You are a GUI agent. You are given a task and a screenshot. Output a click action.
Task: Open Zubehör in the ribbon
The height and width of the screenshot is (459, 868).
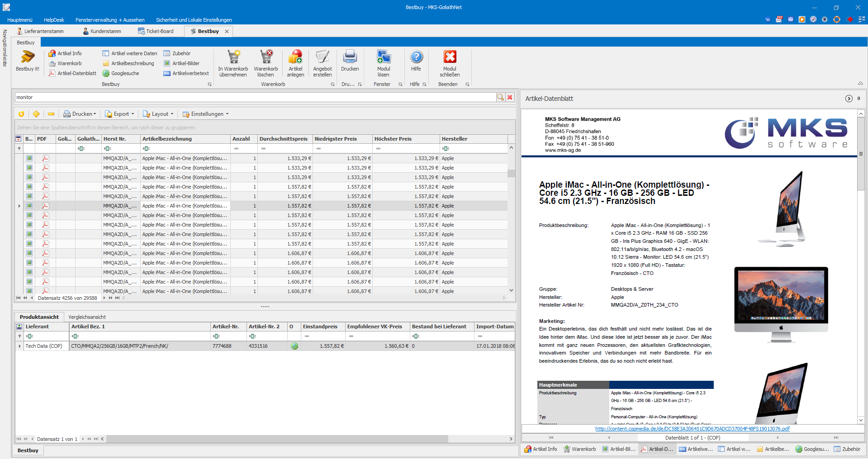(177, 53)
